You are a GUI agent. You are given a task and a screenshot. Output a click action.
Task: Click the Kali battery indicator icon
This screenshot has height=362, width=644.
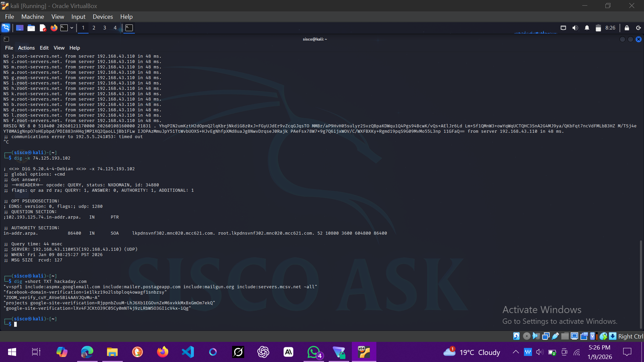[x=598, y=28]
